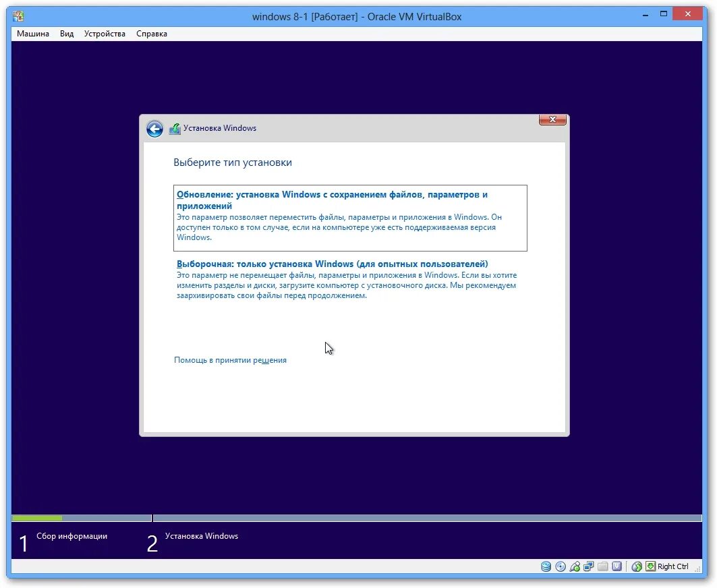
Task: Click the green keyboard capture arrow icon
Action: (650, 566)
